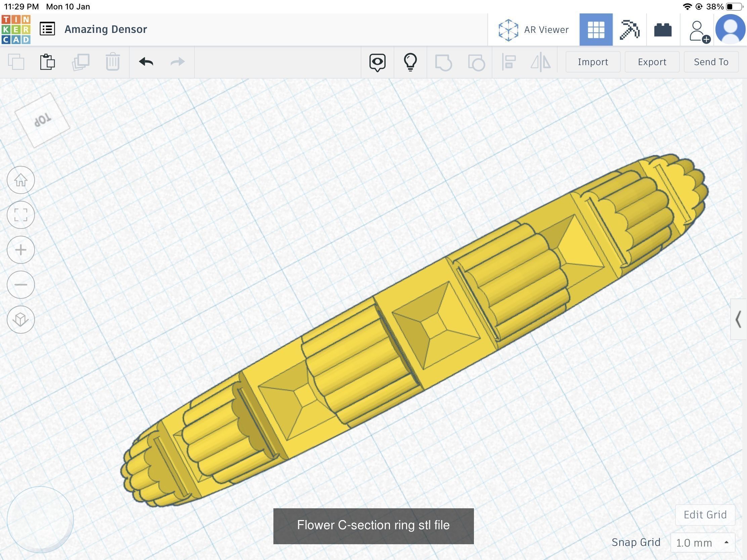Zoom out with minus button
This screenshot has width=747, height=560.
(20, 285)
